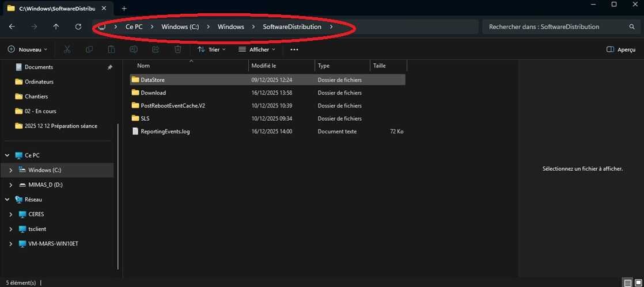The image size is (644, 287).
Task: Toggle the Aperçu preview pane
Action: coord(621,49)
